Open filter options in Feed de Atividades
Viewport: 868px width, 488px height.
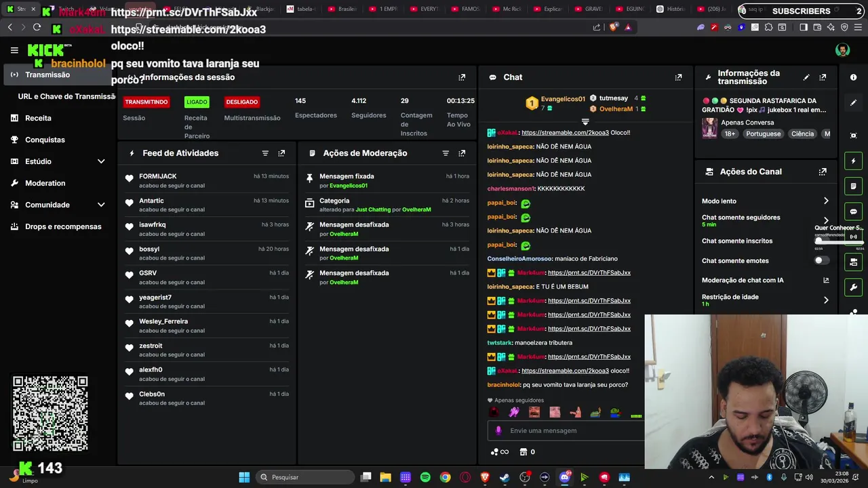tap(265, 153)
